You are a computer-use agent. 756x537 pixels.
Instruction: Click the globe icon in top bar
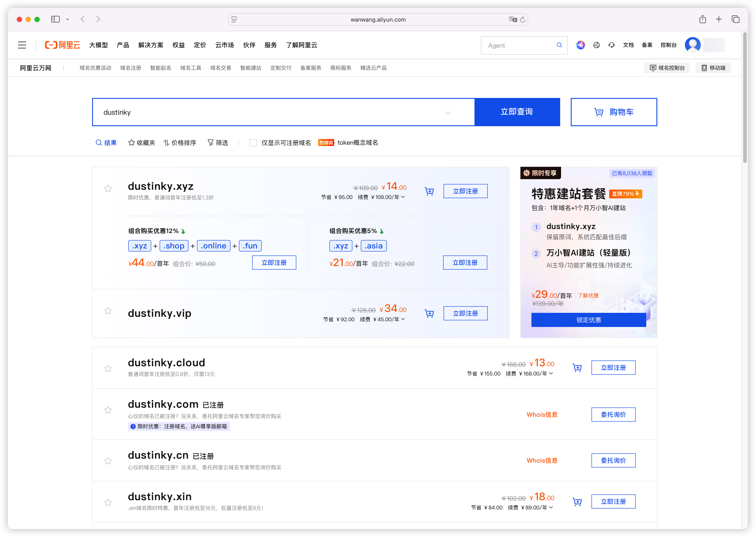(597, 45)
